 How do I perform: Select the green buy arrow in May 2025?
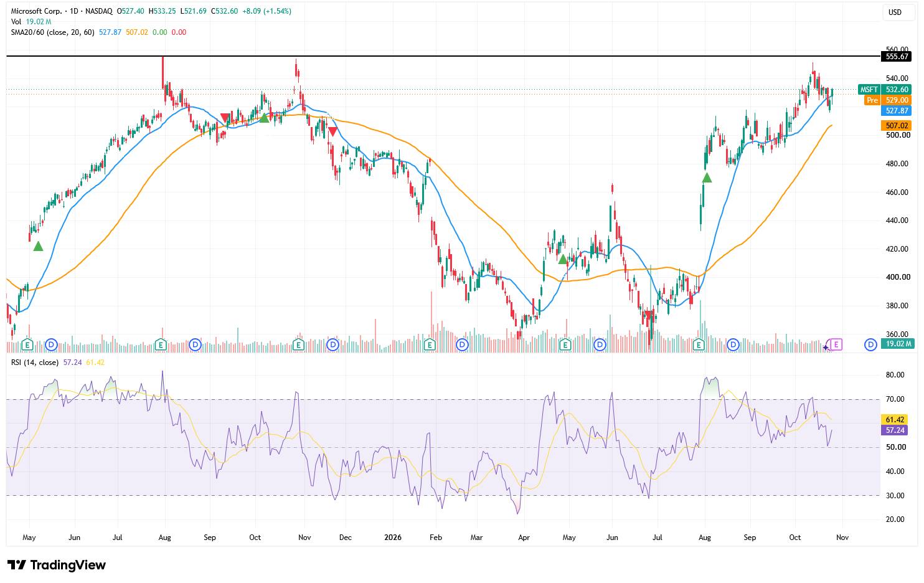[38, 247]
